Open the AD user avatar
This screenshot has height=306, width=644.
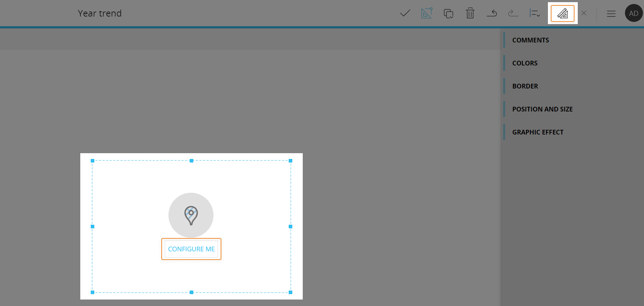pyautogui.click(x=634, y=13)
